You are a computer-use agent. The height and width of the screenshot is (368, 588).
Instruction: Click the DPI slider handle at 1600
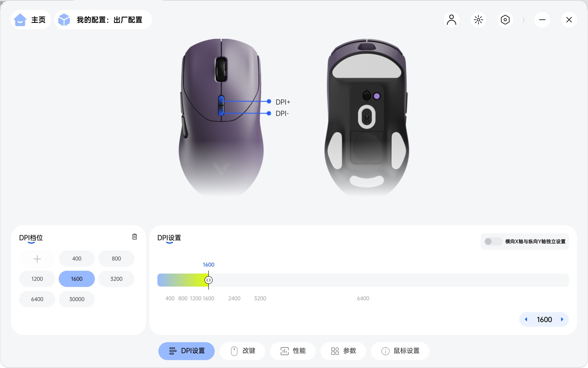(208, 280)
